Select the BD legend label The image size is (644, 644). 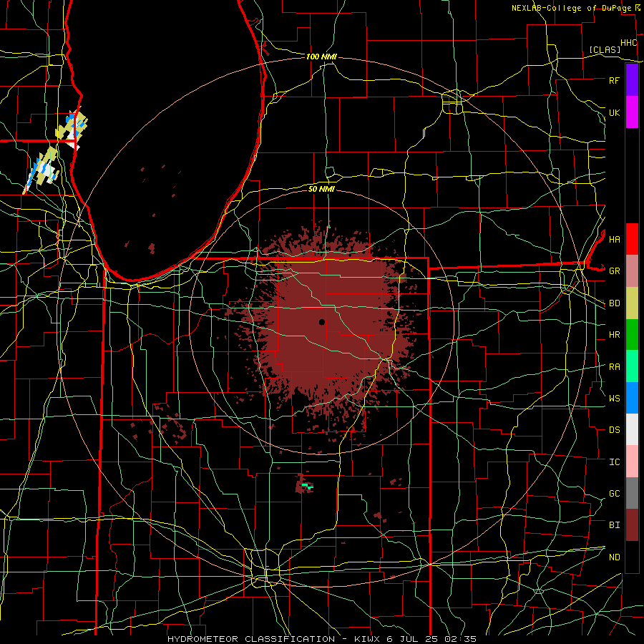(x=614, y=303)
